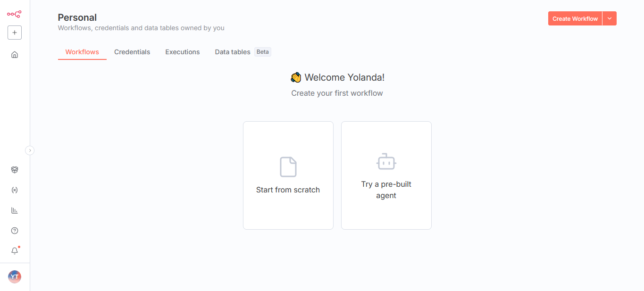Image resolution: width=644 pixels, height=291 pixels.
Task: Open the Templates cube icon
Action: 15,170
